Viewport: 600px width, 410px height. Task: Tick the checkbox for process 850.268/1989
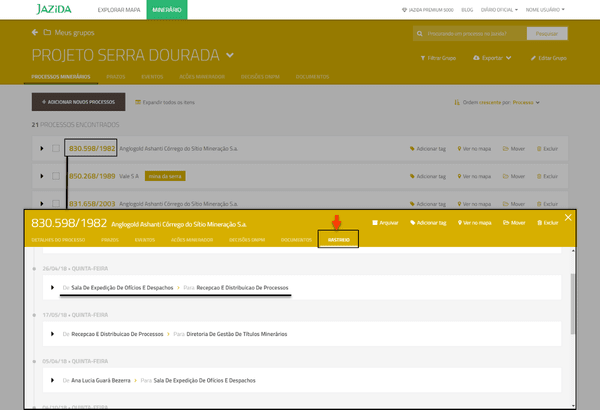click(57, 176)
